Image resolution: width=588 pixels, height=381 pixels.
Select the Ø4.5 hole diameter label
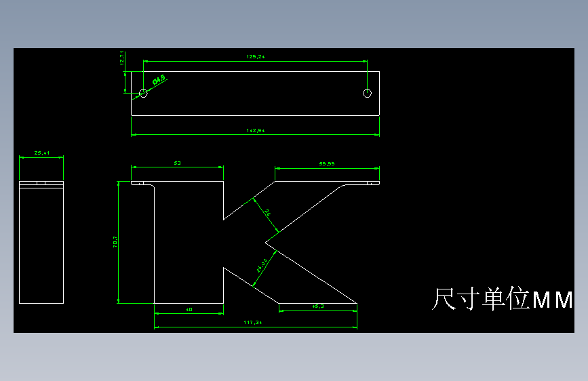tap(159, 80)
